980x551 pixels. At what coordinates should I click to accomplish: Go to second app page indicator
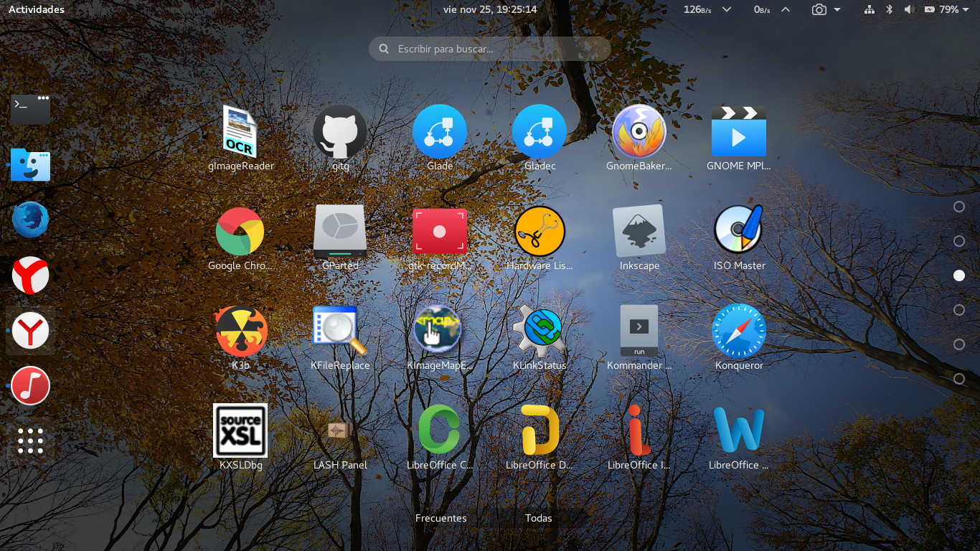point(959,241)
